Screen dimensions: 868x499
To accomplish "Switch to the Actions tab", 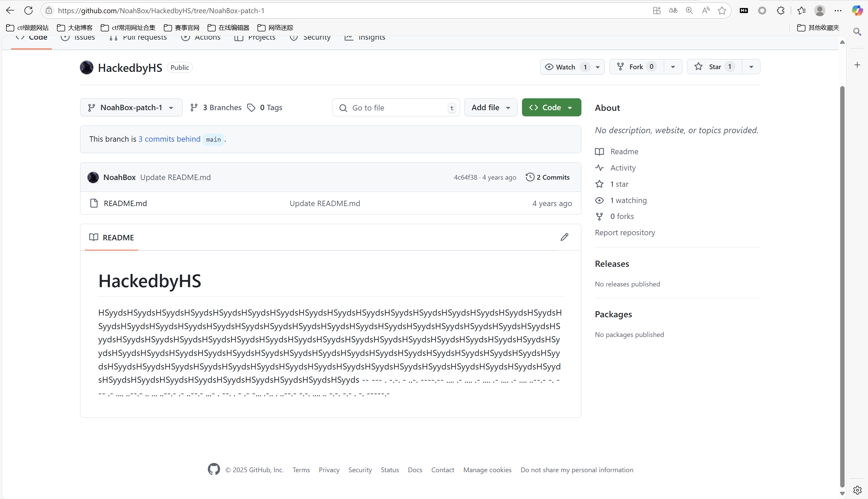I will 201,38.
